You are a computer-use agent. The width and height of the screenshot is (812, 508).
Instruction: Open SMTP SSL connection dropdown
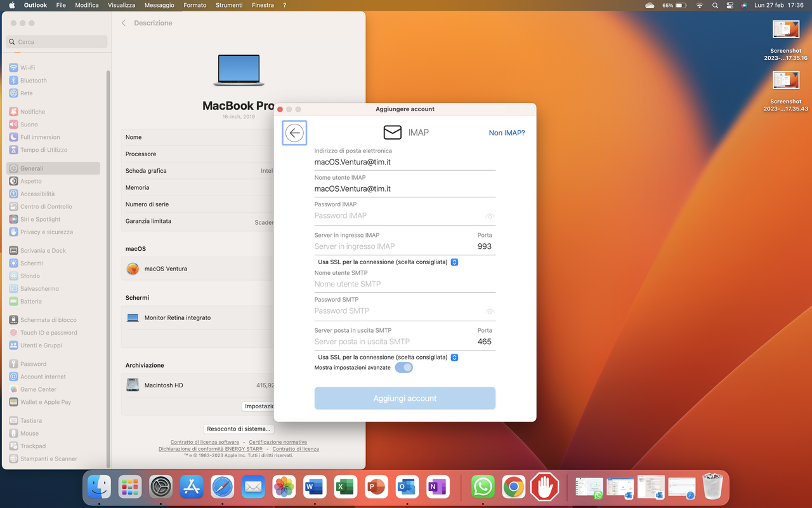point(454,358)
